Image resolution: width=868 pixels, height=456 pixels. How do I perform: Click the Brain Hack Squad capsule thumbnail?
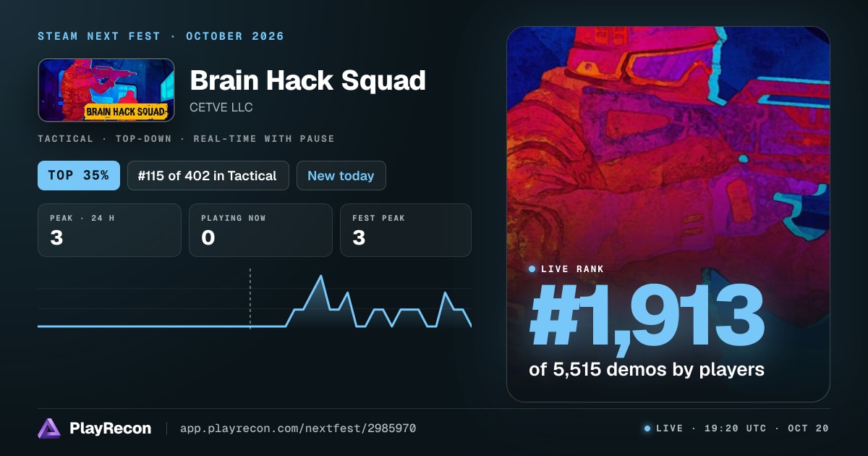[106, 90]
